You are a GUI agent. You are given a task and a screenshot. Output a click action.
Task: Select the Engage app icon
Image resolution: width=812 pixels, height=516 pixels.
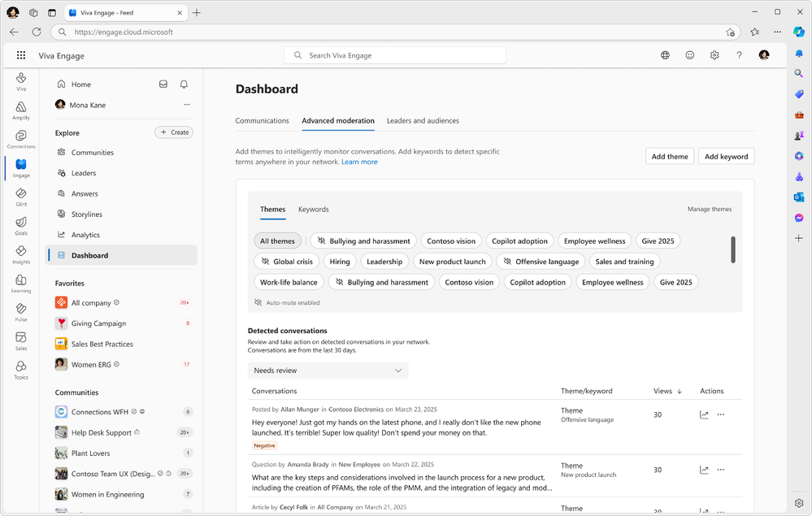coord(20,167)
